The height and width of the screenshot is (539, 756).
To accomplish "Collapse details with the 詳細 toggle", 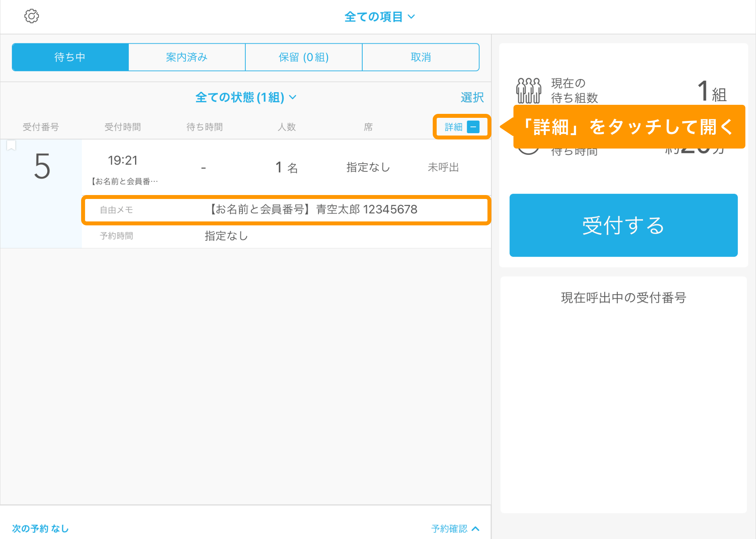I will pyautogui.click(x=462, y=127).
